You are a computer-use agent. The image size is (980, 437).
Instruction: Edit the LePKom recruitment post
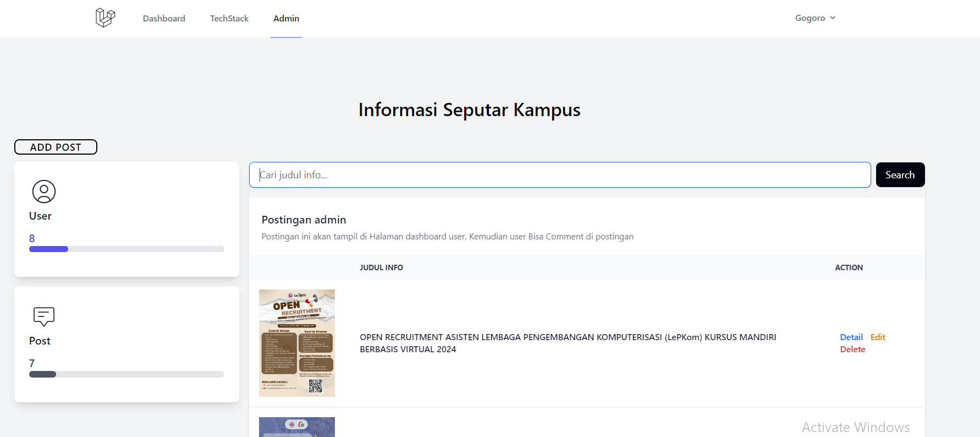(878, 337)
